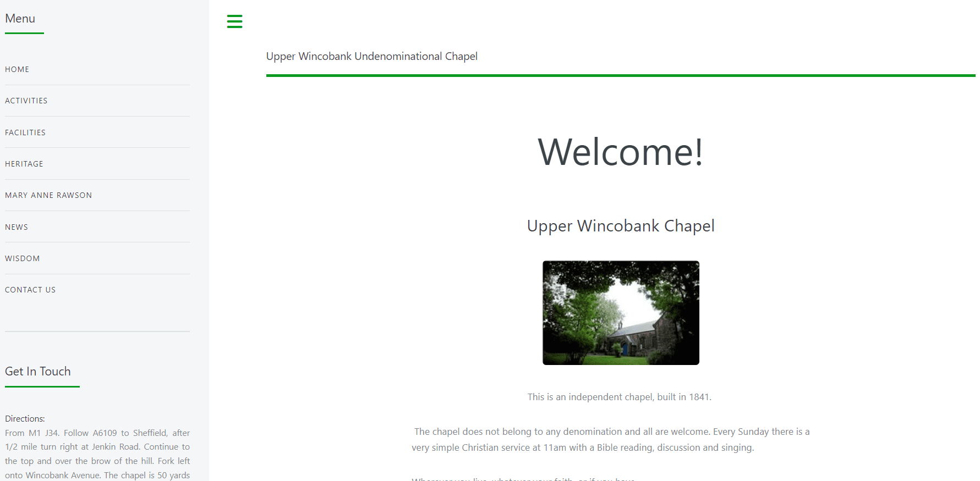Click the Menu heading in the sidebar
This screenshot has width=980, height=481.
pyautogui.click(x=20, y=19)
